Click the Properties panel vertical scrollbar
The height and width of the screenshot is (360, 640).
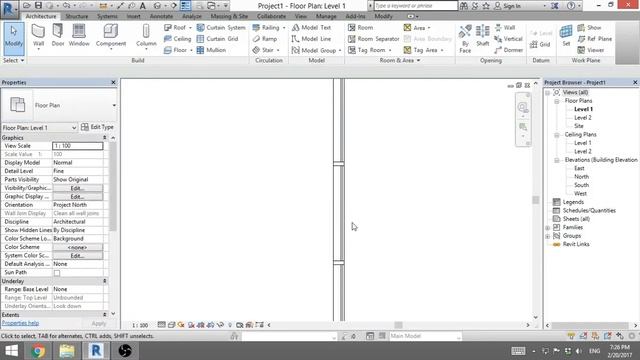tap(113, 186)
